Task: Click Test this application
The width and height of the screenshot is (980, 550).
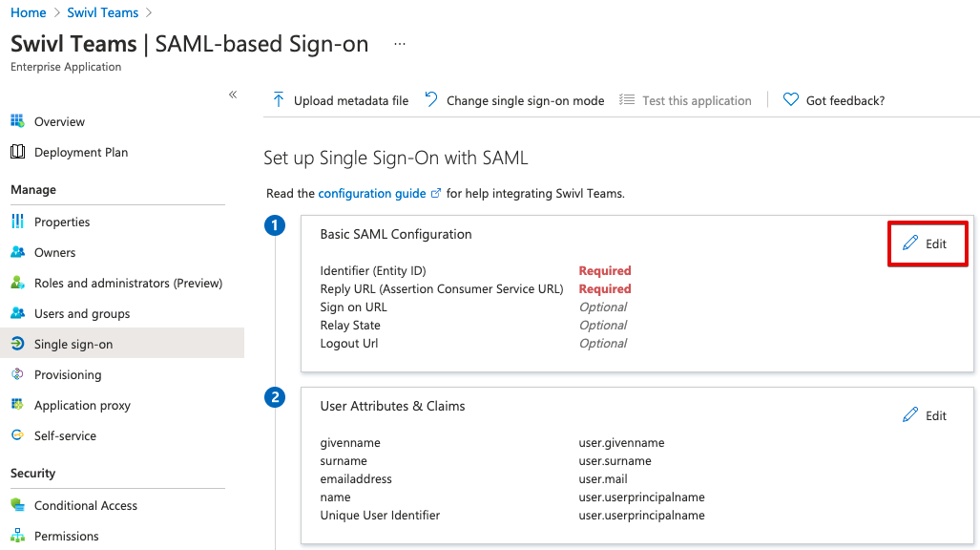Action: 686,100
